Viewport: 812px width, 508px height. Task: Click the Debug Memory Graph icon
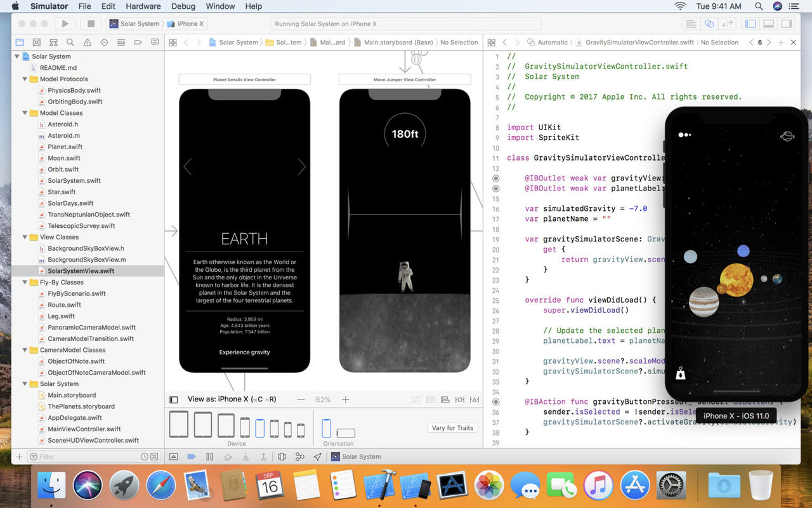(299, 457)
